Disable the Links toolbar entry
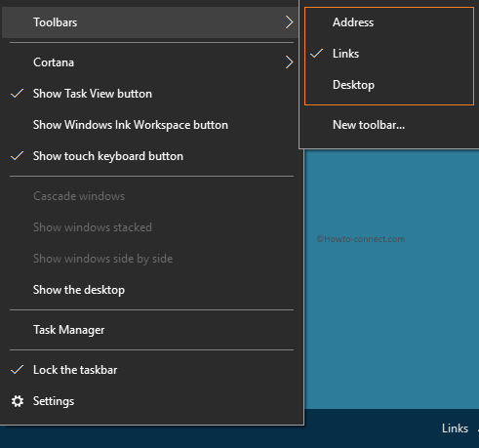 (389, 54)
